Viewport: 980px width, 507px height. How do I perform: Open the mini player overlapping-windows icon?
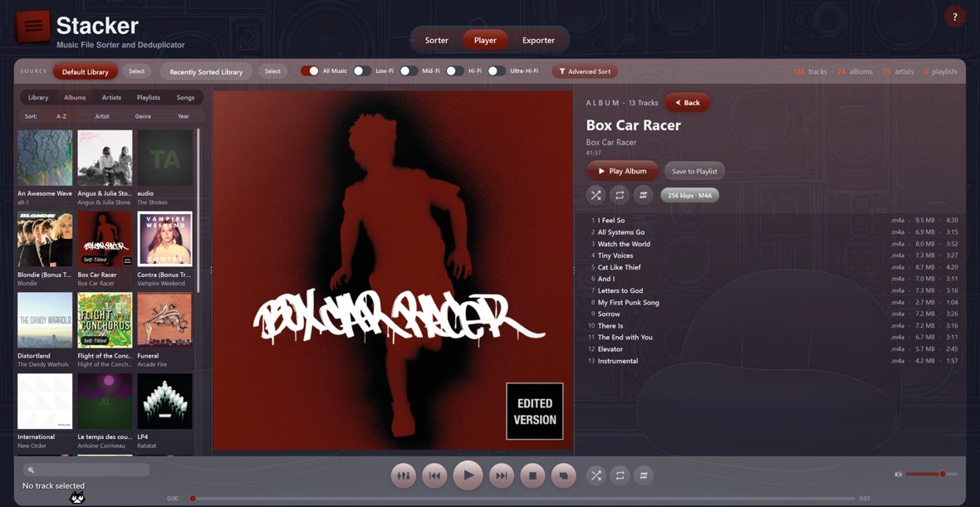point(563,475)
